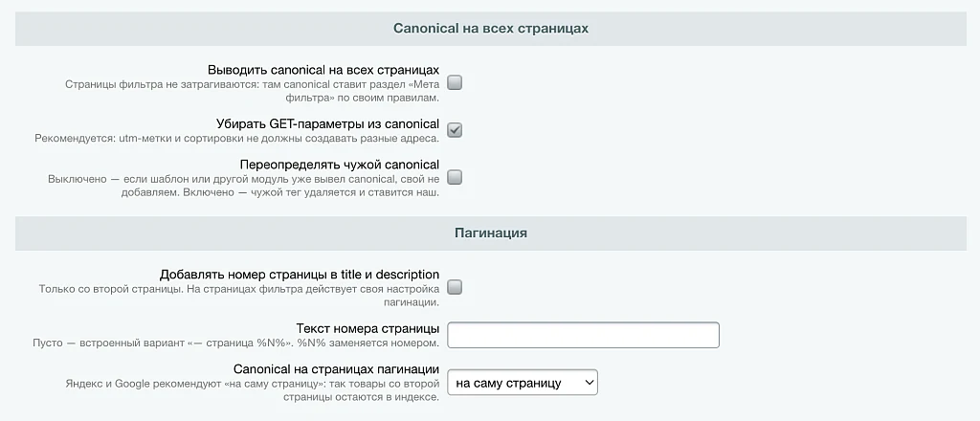Click label «Выводить canonical на всех страницах»
Image resolution: width=980 pixels, height=421 pixels.
click(x=323, y=69)
